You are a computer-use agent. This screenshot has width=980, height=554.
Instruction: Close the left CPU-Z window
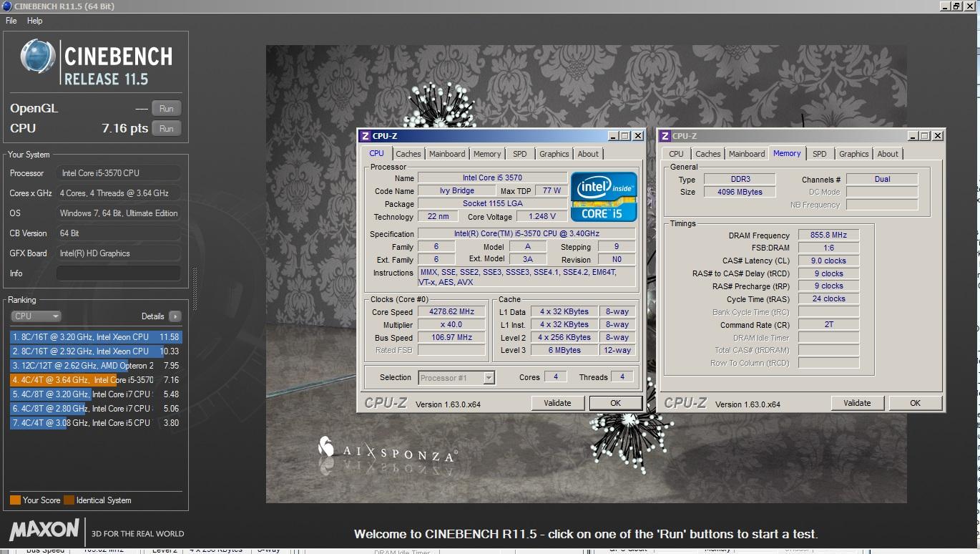(x=637, y=136)
